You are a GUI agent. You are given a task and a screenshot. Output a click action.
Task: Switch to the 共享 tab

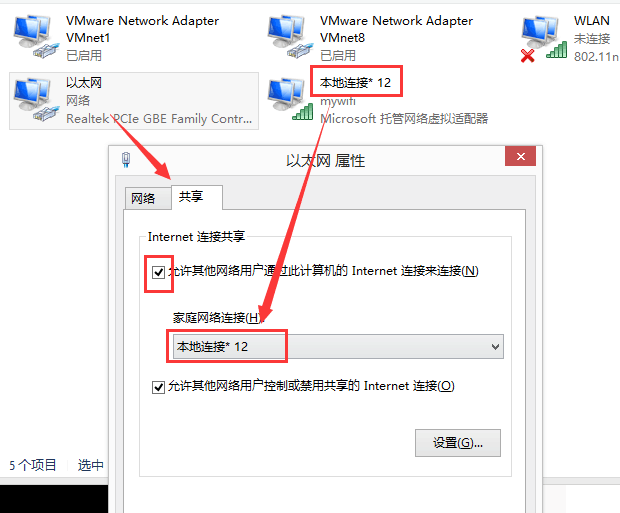(197, 197)
